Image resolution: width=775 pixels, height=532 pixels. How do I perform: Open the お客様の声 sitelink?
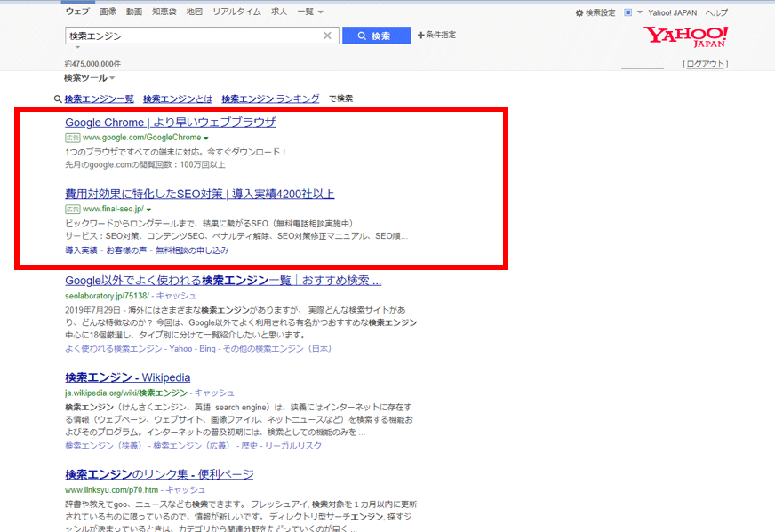126,250
